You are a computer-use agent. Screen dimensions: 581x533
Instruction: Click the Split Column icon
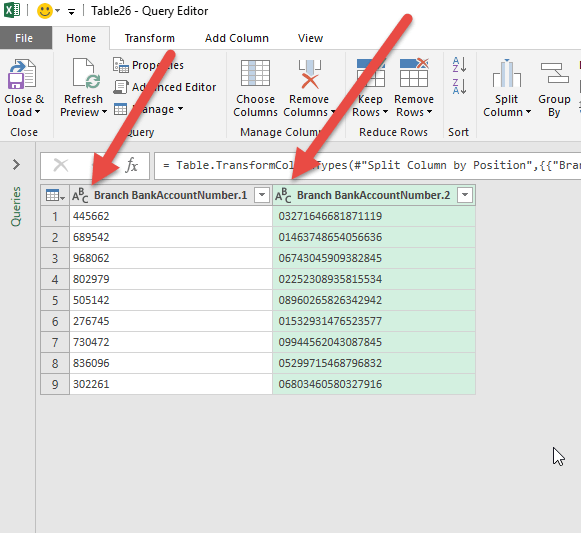(x=507, y=73)
